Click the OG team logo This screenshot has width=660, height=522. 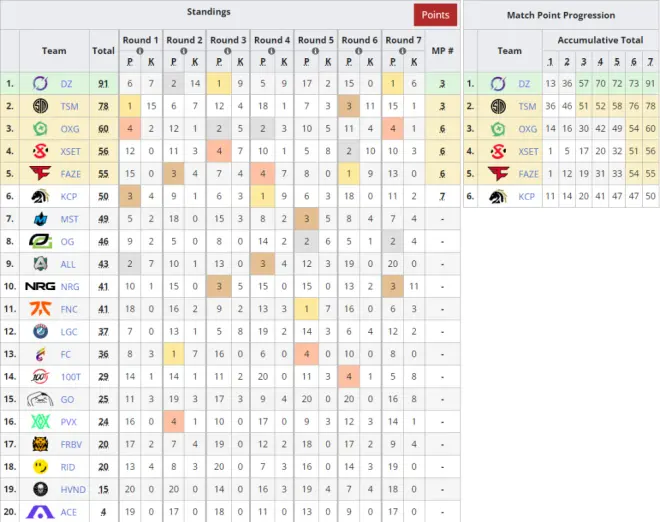click(x=40, y=241)
